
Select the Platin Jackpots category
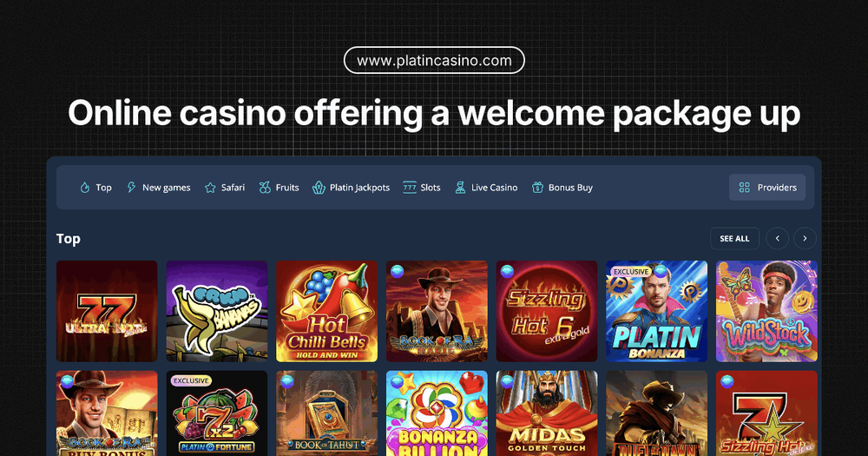(351, 188)
